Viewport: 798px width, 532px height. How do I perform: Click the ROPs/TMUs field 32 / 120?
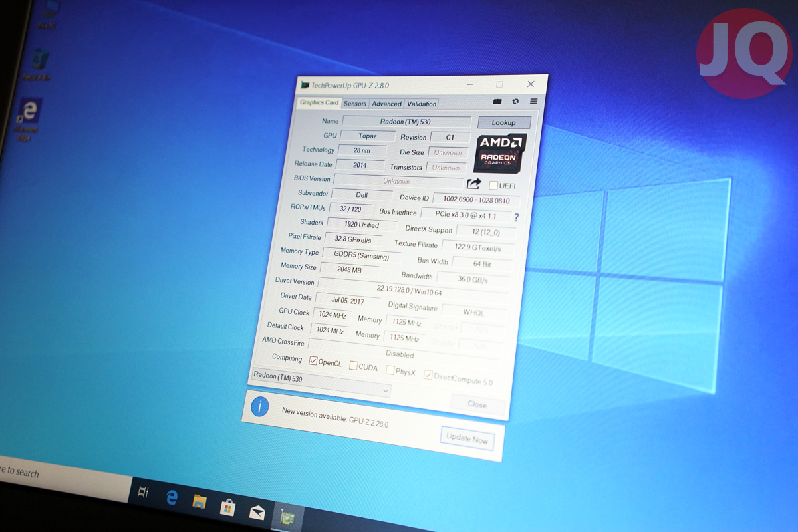tap(350, 209)
